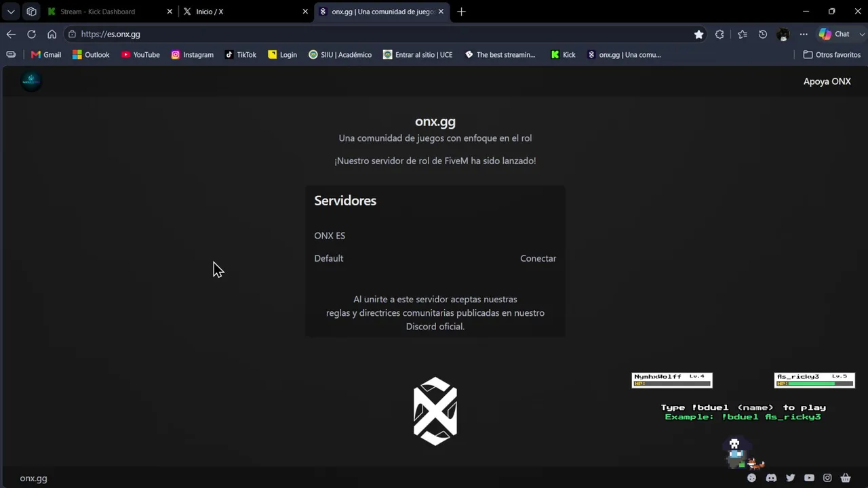
Task: Click the NymhxWolff HP bar overlay
Action: point(672,380)
